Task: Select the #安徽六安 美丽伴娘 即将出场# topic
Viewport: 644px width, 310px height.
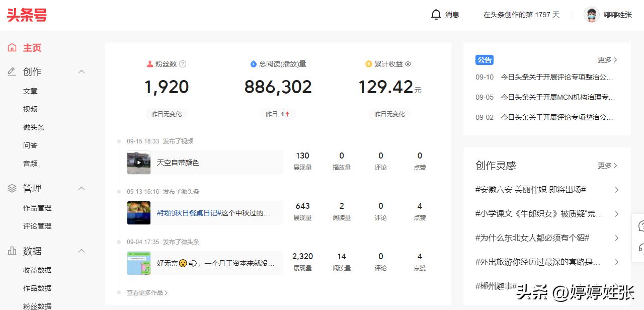Action: click(x=531, y=190)
